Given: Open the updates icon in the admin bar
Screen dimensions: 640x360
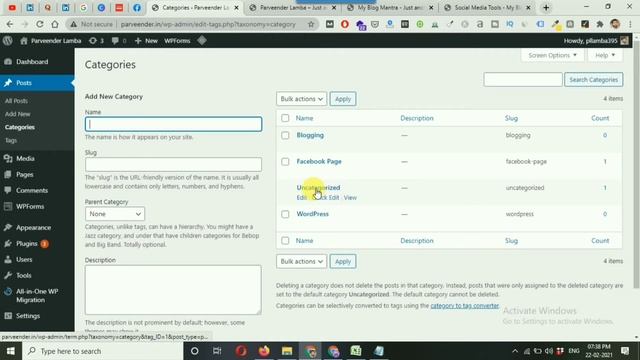Looking at the screenshot, I should coord(93,40).
